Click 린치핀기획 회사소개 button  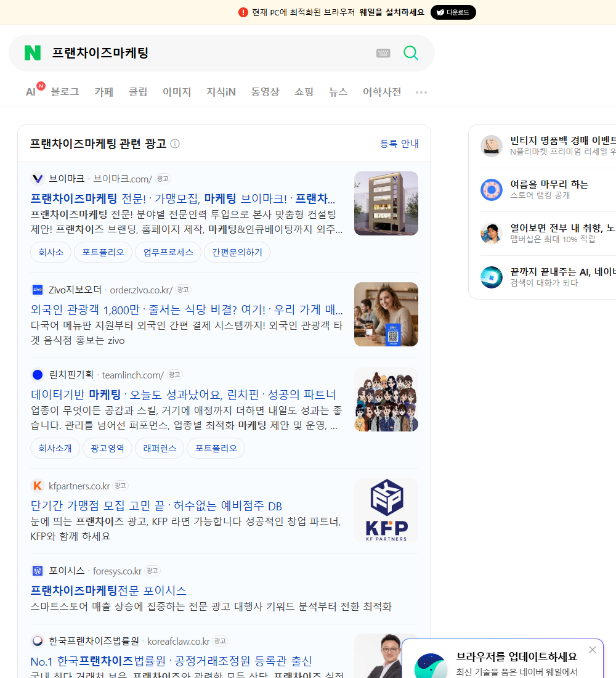55,448
